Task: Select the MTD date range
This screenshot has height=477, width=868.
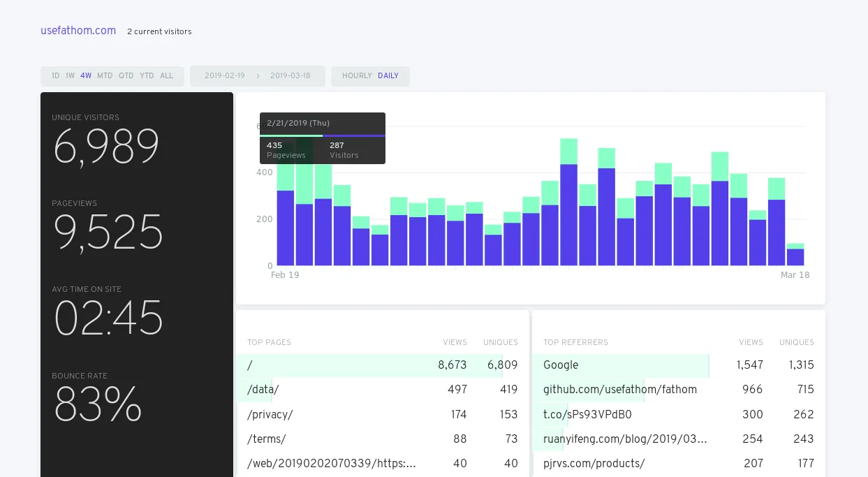Action: pyautogui.click(x=105, y=76)
